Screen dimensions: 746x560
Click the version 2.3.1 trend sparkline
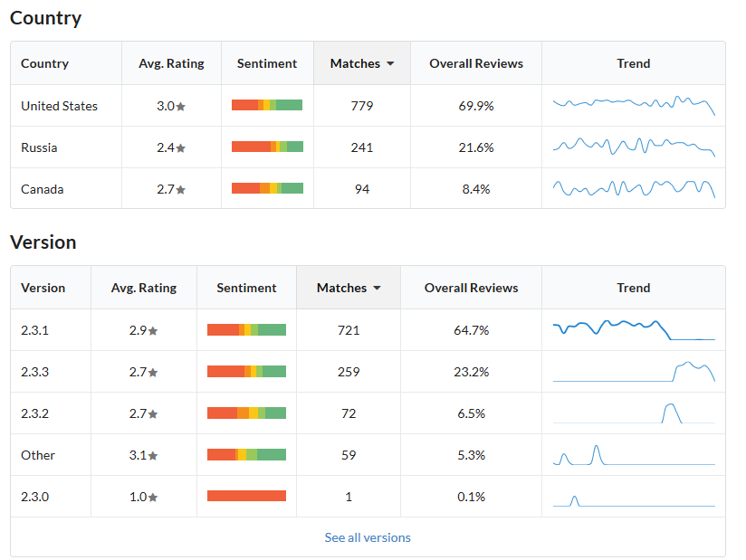click(634, 329)
